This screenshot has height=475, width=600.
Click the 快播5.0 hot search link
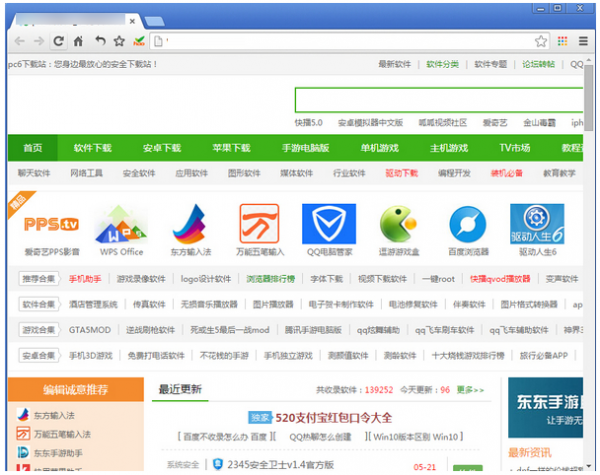click(x=308, y=122)
